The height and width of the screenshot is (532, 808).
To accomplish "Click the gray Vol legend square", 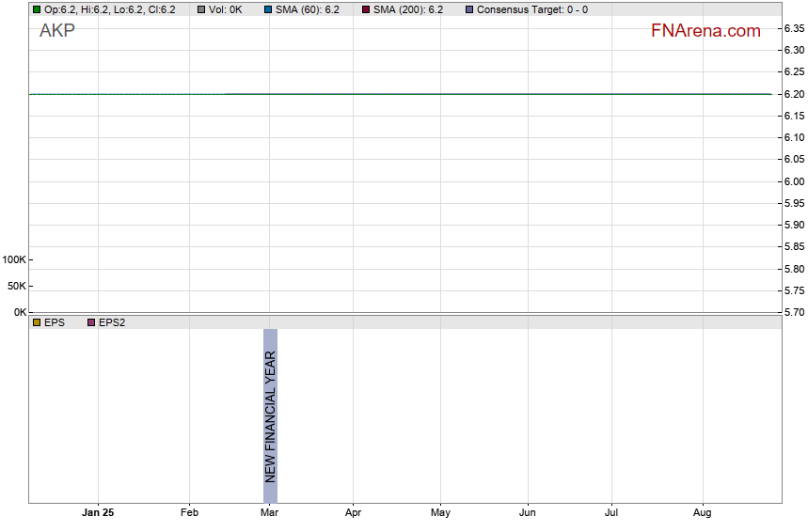I will point(201,9).
